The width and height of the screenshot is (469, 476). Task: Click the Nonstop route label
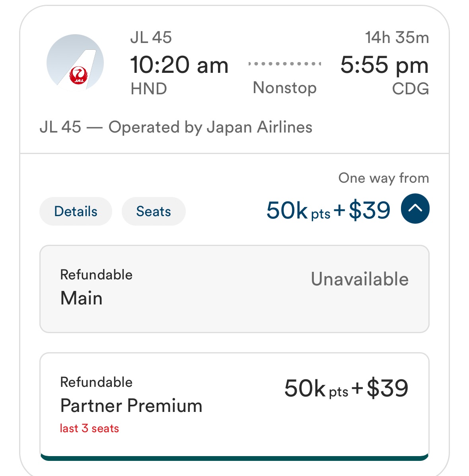click(285, 88)
